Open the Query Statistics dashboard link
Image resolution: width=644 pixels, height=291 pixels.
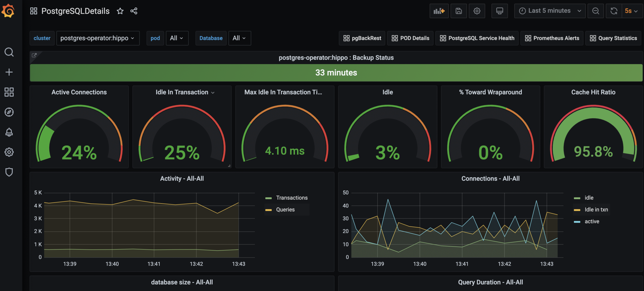(613, 38)
